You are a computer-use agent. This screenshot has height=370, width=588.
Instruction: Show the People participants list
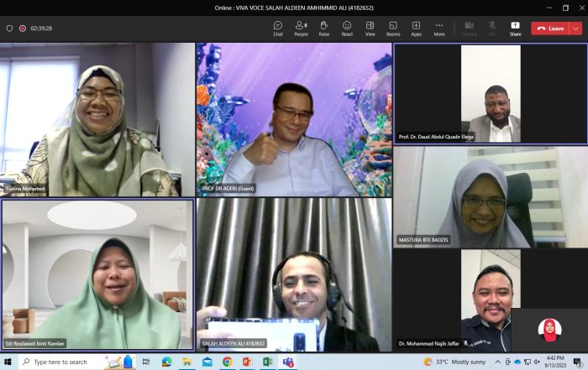click(301, 28)
